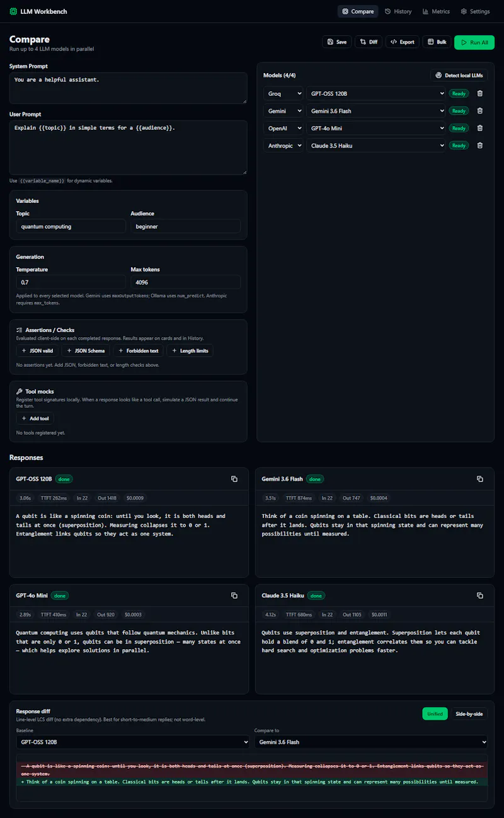Delete the Gemini model row
The width and height of the screenshot is (504, 818).
coord(480,111)
